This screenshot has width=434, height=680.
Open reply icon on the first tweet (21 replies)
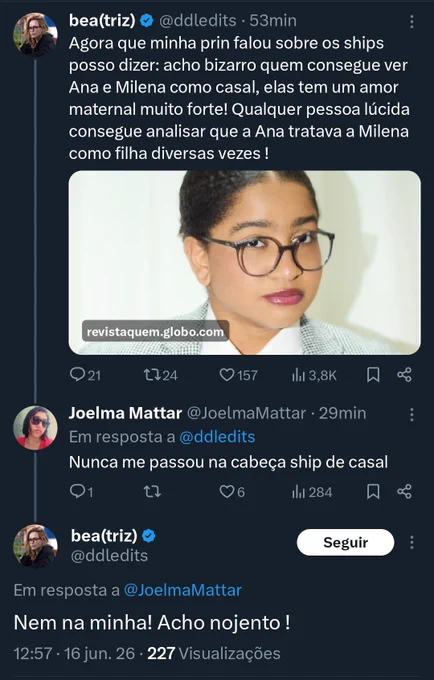(77, 375)
